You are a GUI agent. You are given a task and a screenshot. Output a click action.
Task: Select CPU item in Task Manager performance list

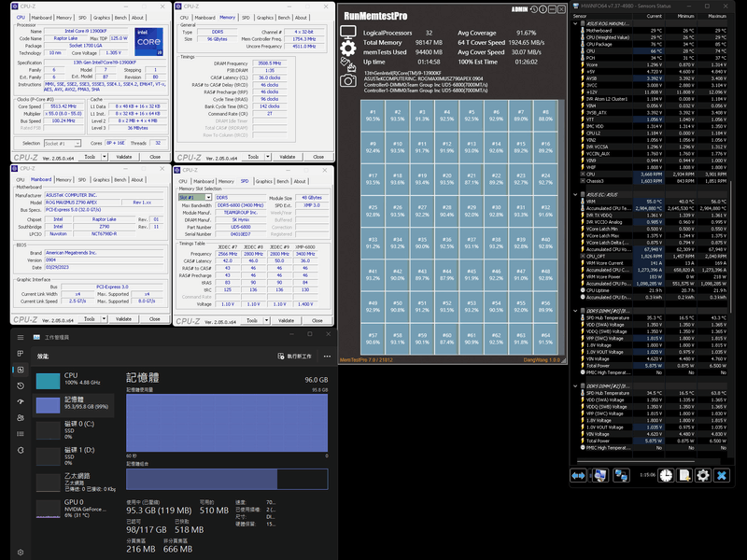click(x=74, y=380)
